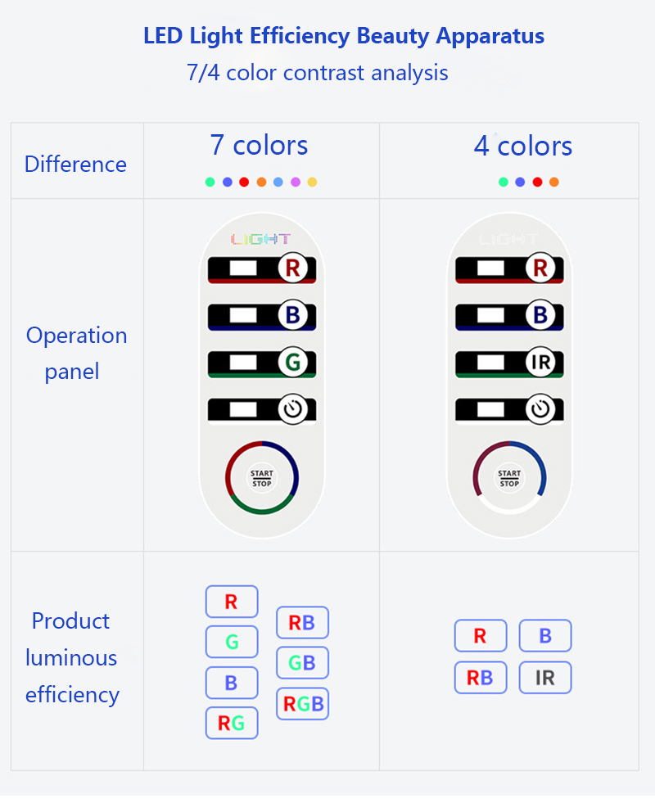The width and height of the screenshot is (655, 812).
Task: Click the 7 colors column heading
Action: tap(259, 146)
